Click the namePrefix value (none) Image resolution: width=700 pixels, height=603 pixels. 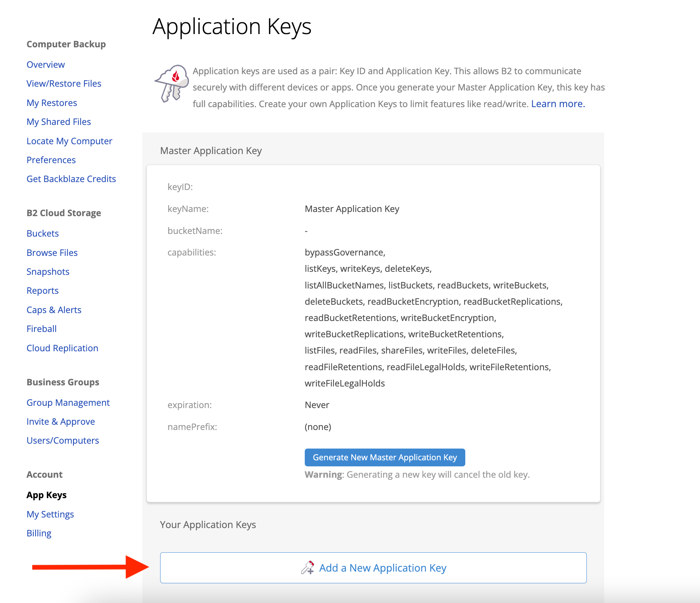(x=318, y=427)
